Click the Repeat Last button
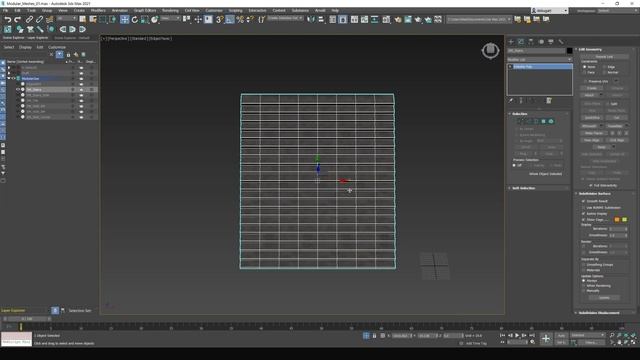The image size is (640, 360). pos(604,57)
